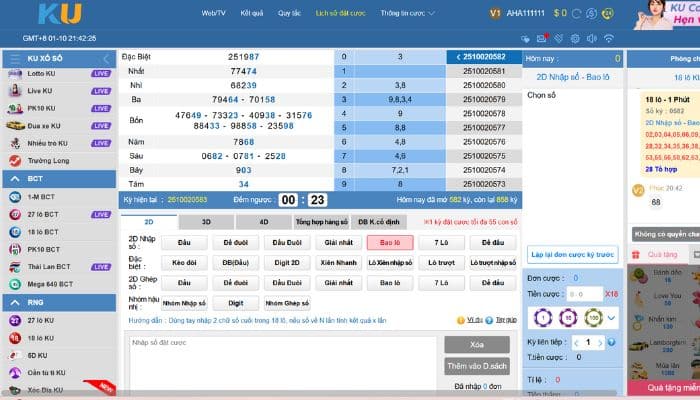The image size is (700, 400).
Task: Expand more chip options arrow
Action: [611, 317]
